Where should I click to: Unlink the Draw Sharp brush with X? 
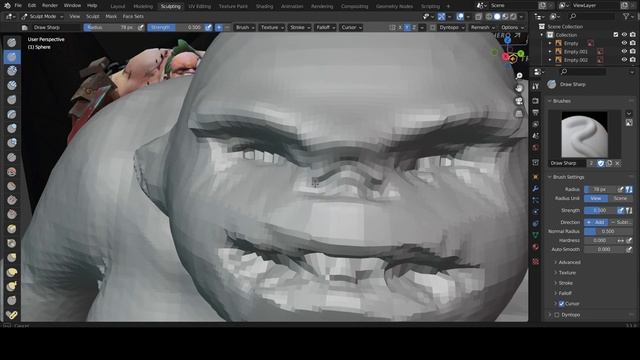pyautogui.click(x=618, y=163)
